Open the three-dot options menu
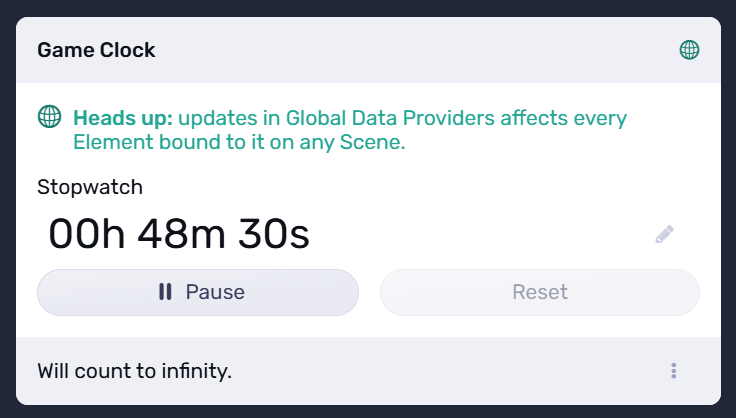This screenshot has width=736, height=418. 674,371
